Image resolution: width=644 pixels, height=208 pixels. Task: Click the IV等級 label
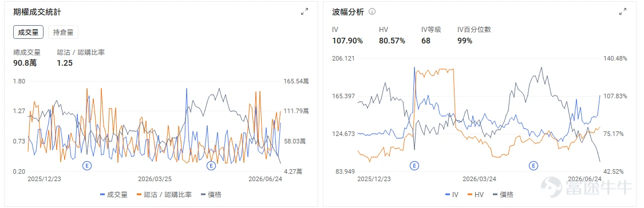pos(431,30)
